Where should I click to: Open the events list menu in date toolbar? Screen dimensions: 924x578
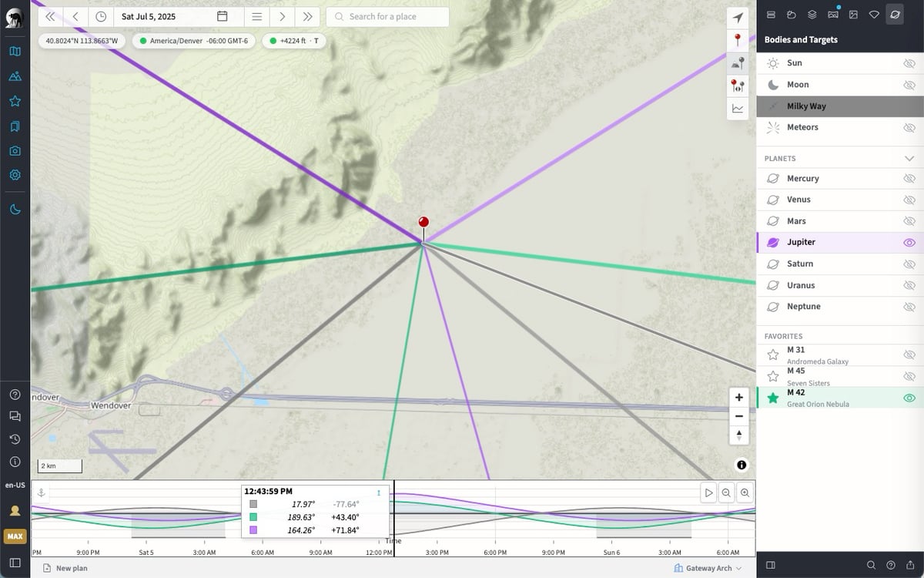(257, 16)
